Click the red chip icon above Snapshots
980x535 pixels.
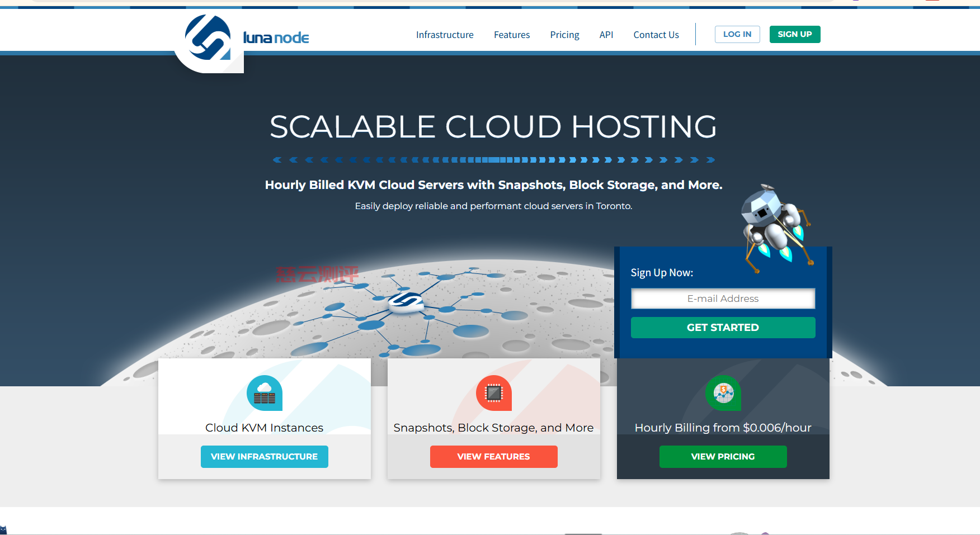(493, 393)
